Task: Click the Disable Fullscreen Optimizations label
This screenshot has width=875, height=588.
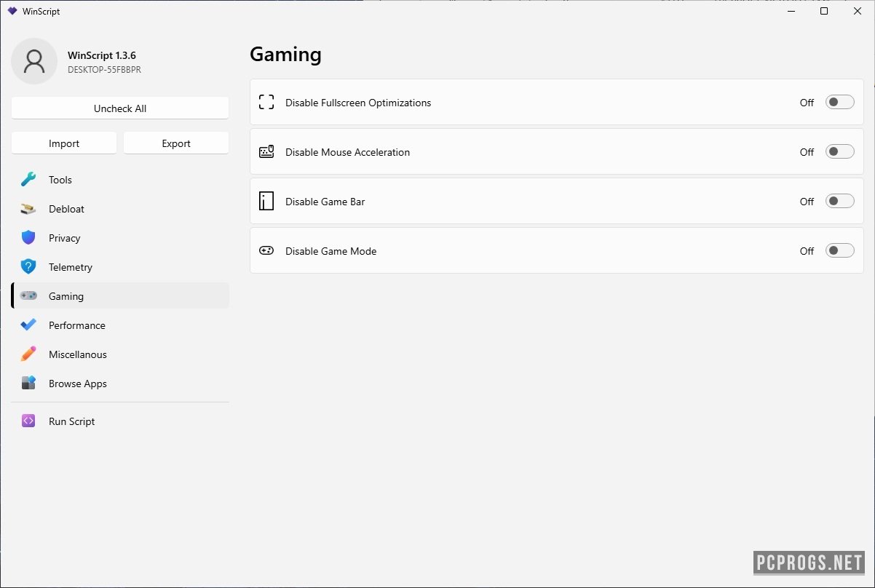Action: click(x=358, y=103)
